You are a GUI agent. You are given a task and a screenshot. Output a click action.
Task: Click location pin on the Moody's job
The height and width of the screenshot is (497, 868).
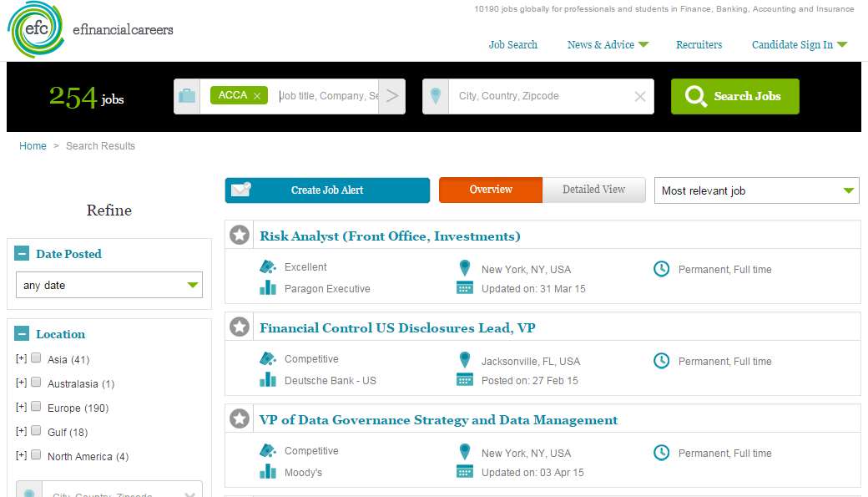coord(465,452)
